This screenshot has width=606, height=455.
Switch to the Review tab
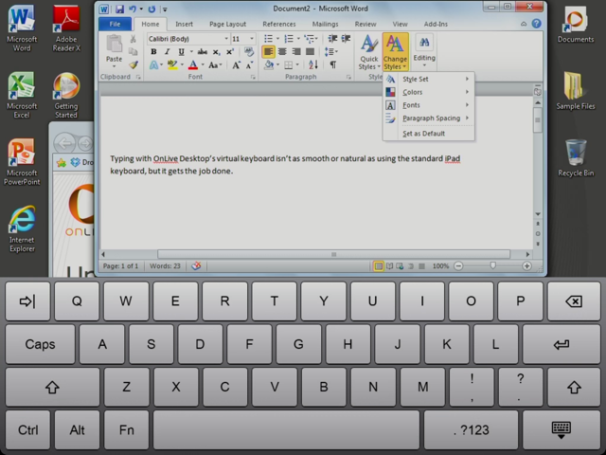click(365, 24)
